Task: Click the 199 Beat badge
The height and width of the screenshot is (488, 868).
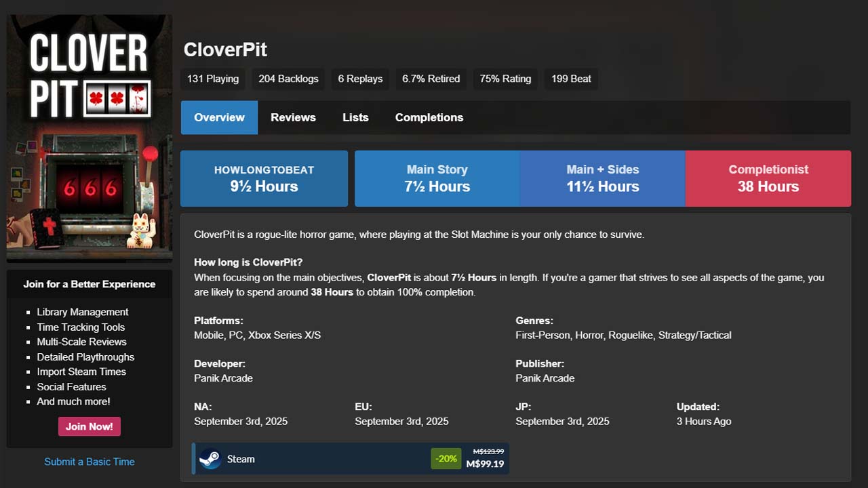Action: point(571,79)
